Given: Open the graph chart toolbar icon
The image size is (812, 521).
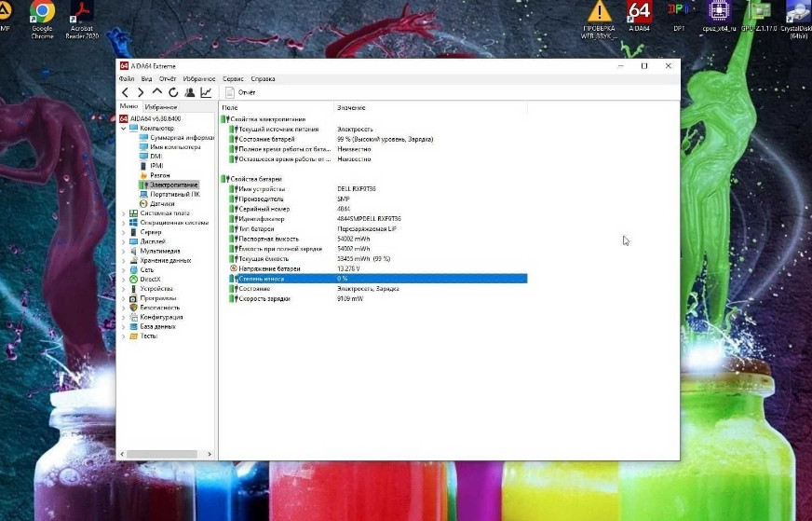Looking at the screenshot, I should tap(206, 92).
